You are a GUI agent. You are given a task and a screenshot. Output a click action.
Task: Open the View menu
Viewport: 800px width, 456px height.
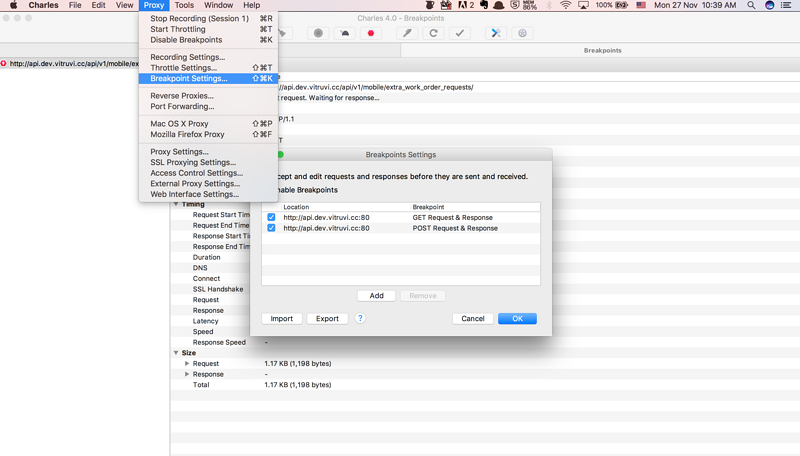[124, 5]
